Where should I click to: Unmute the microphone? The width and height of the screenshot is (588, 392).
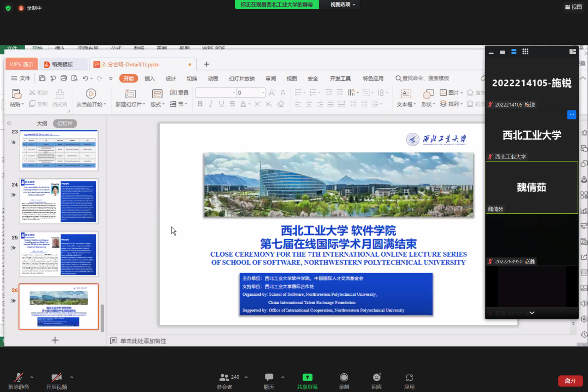click(19, 378)
